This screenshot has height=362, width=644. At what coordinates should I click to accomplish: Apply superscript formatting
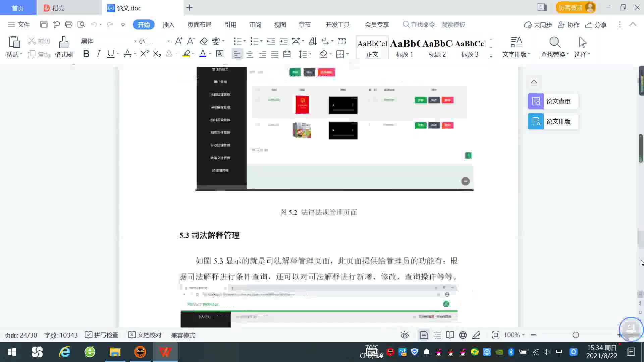[144, 54]
